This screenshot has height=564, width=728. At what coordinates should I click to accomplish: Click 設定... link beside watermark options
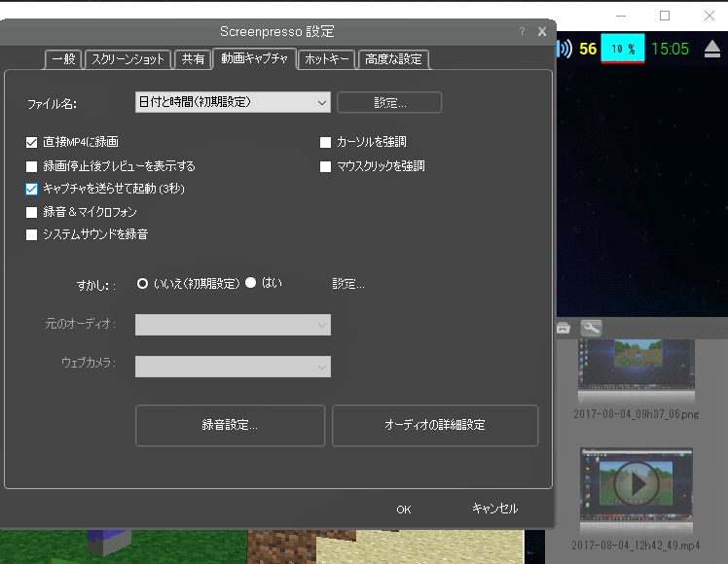coord(348,284)
